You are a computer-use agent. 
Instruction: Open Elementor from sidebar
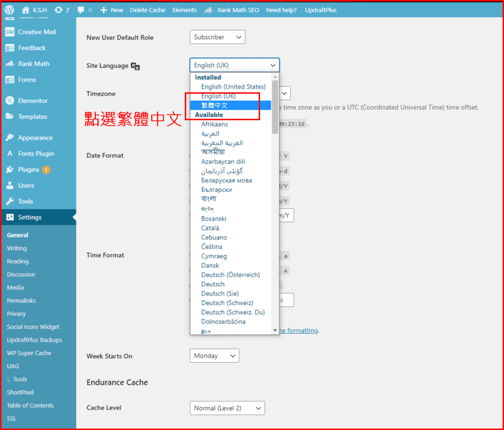[x=32, y=100]
